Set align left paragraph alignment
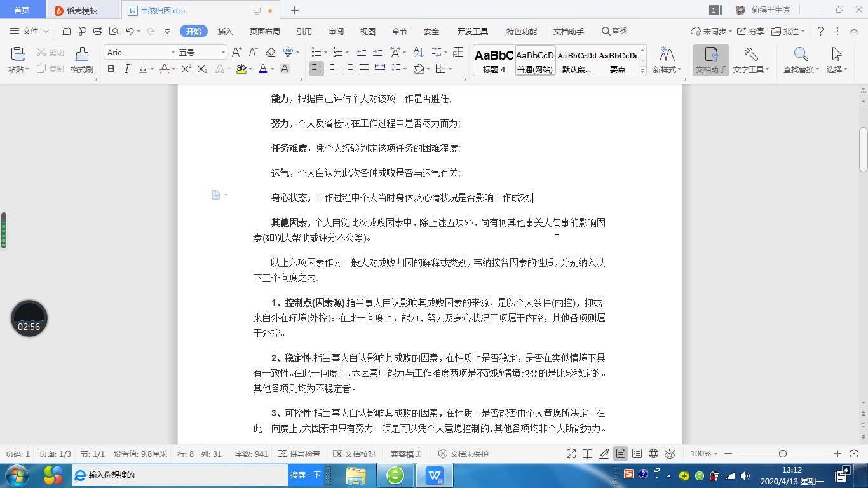Screen dimensions: 868x488 316,69
